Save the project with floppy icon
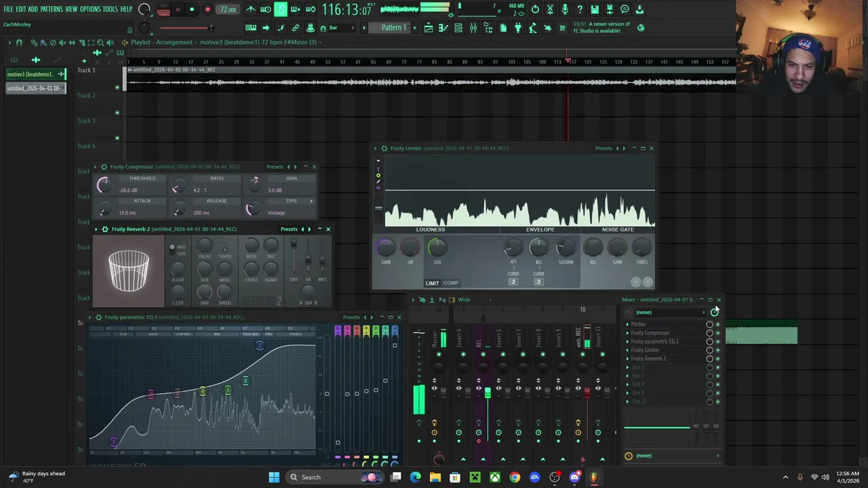 pyautogui.click(x=595, y=9)
